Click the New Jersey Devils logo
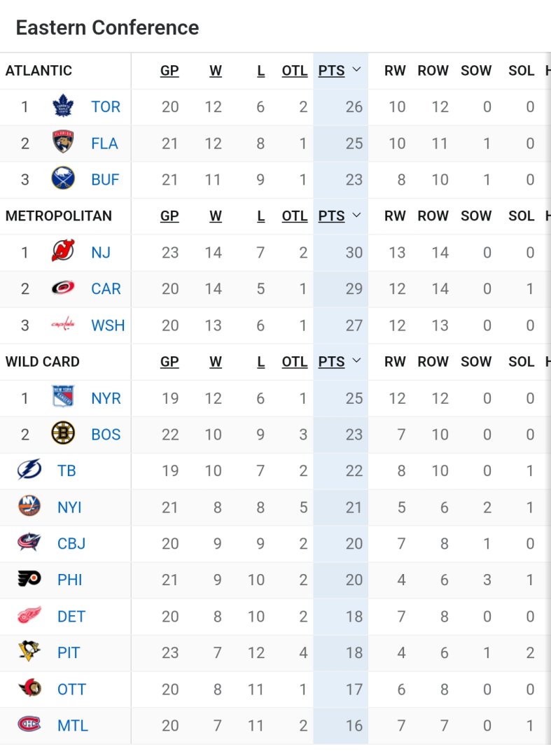551x756 pixels. (x=63, y=252)
